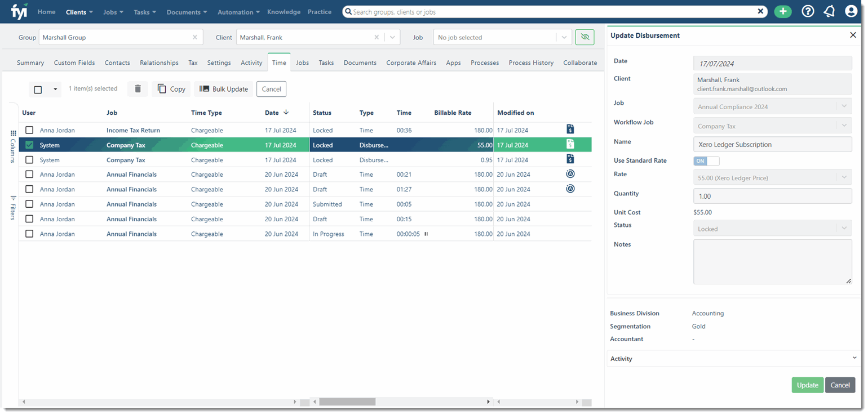Switch to the Documents tab
This screenshot has width=868, height=415.
[360, 63]
